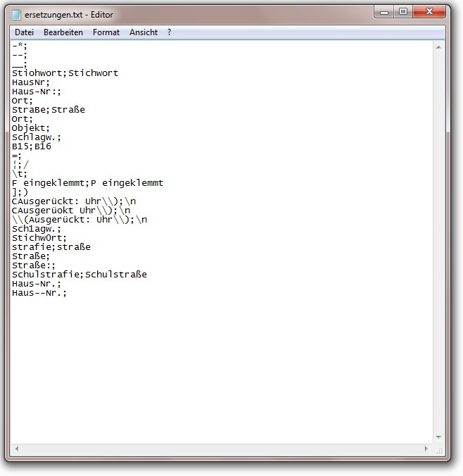Open the Ansicht menu
This screenshot has width=463, height=476.
click(x=144, y=32)
